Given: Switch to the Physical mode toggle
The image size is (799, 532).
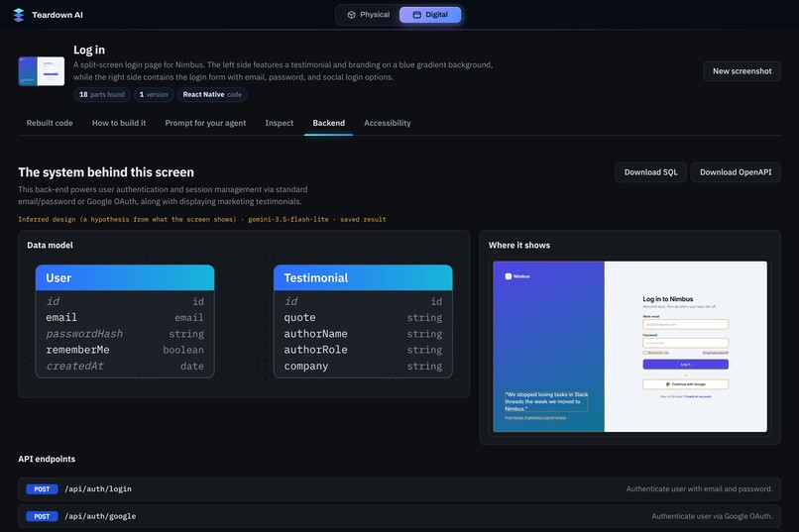Looking at the screenshot, I should tap(369, 15).
